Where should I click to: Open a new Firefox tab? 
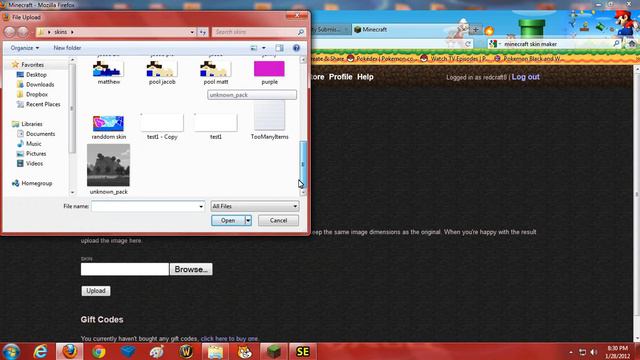tap(476, 29)
